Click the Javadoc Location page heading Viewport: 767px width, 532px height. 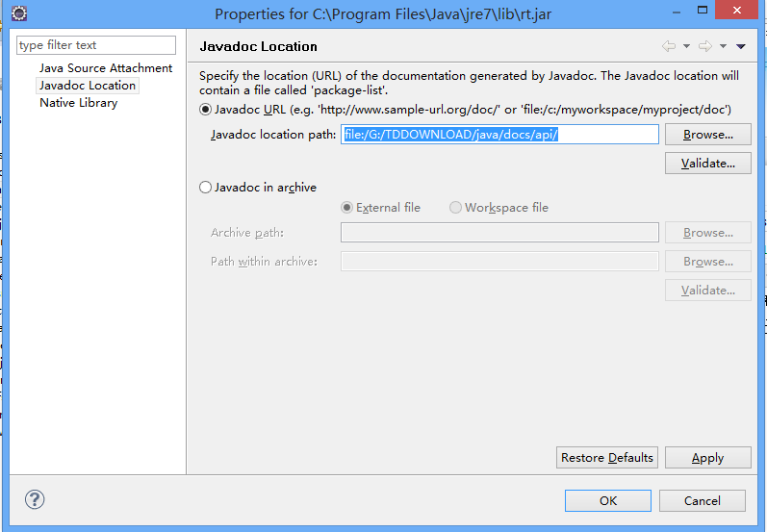point(258,46)
